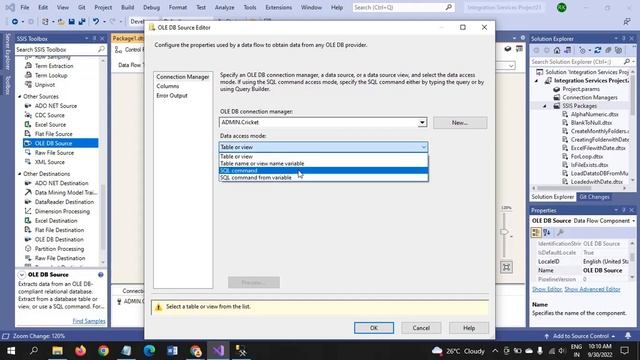The width and height of the screenshot is (640, 360).
Task: Click the zoom fit-to-window icon
Action: click(507, 267)
